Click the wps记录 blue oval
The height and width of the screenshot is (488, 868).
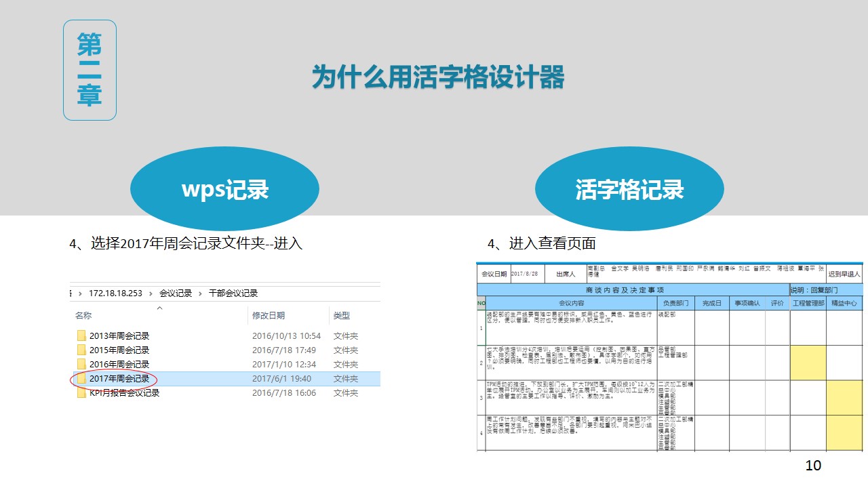[x=224, y=189]
